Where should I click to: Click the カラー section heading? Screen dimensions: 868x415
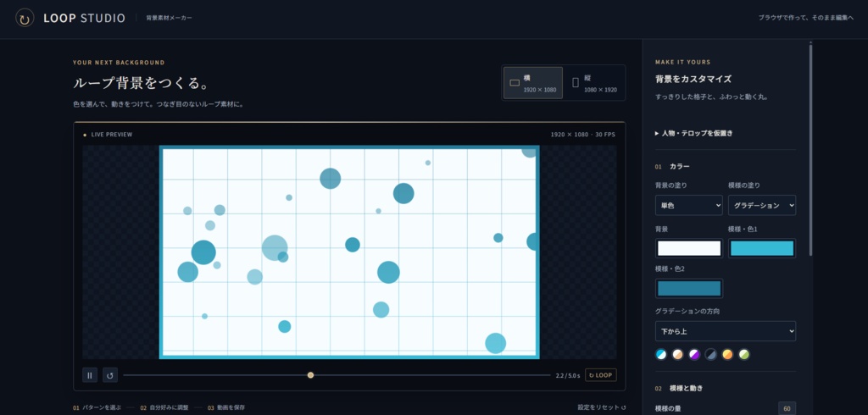pyautogui.click(x=680, y=167)
